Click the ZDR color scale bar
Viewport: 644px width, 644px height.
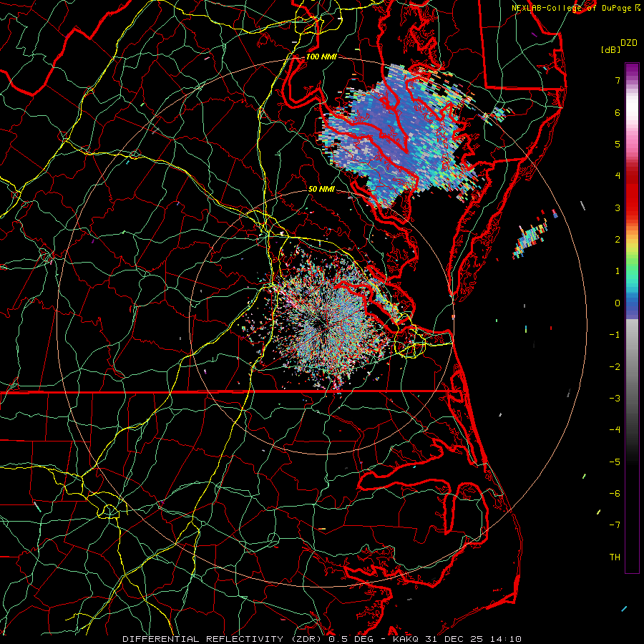[x=632, y=318]
